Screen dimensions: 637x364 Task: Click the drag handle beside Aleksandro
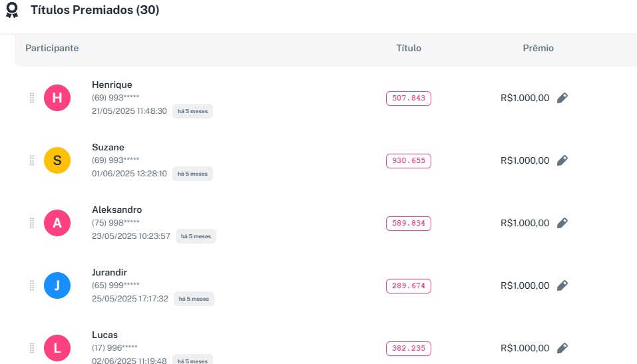(x=31, y=223)
